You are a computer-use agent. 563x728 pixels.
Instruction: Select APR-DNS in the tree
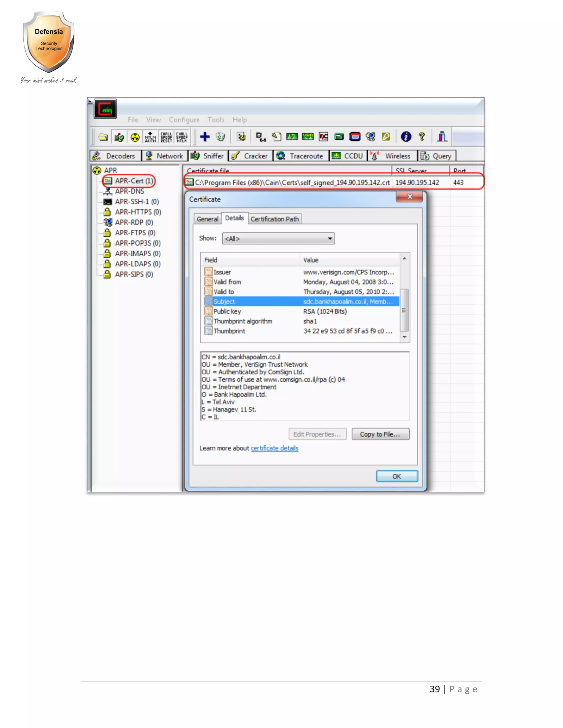[130, 191]
